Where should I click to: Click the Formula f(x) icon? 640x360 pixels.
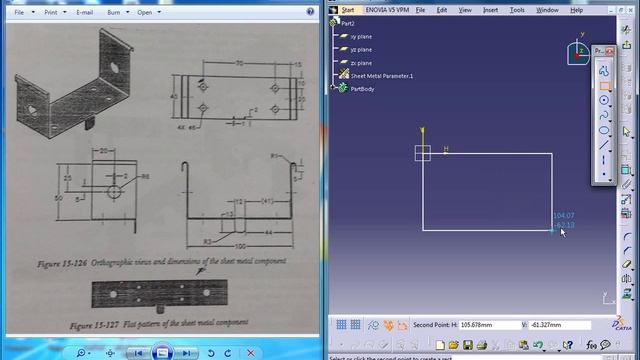point(591,345)
